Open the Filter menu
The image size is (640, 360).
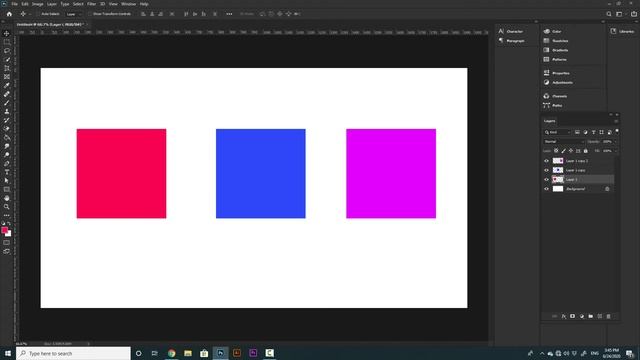[x=91, y=4]
